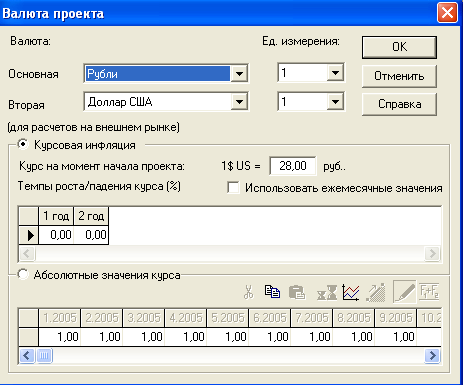The height and width of the screenshot is (385, 463).
Task: Click the OK button
Action: pos(399,47)
